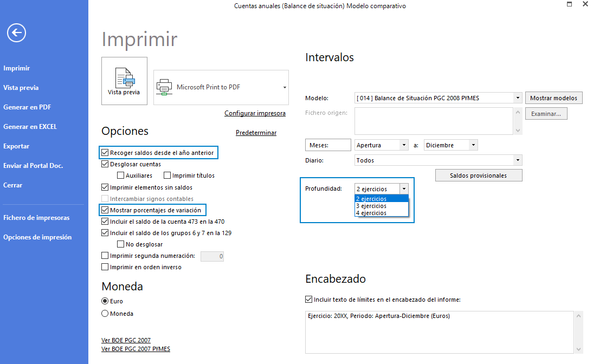Image resolution: width=593 pixels, height=364 pixels.
Task: Click scroll up arrow of Encabezado text area
Action: coord(578,316)
